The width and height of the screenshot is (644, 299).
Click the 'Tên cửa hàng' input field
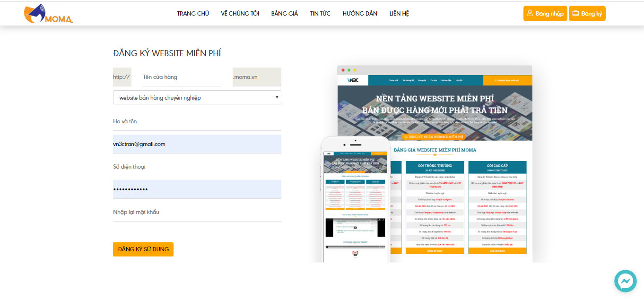182,77
